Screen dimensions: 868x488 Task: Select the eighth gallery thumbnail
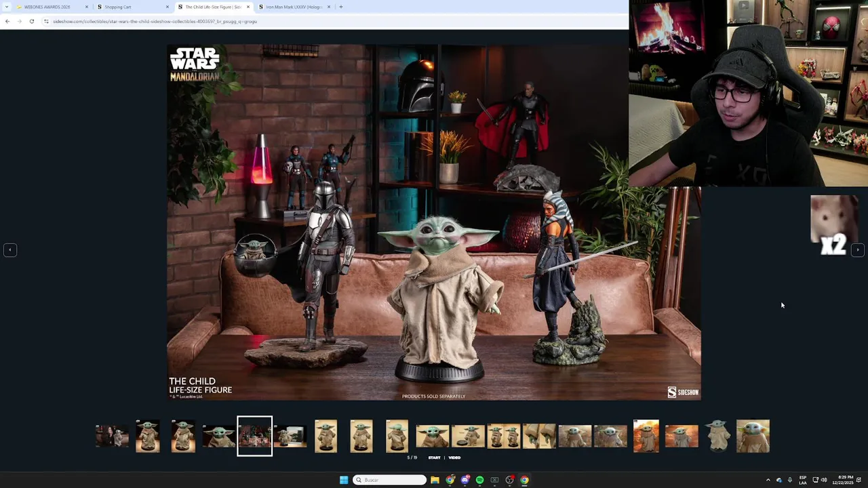pos(361,436)
